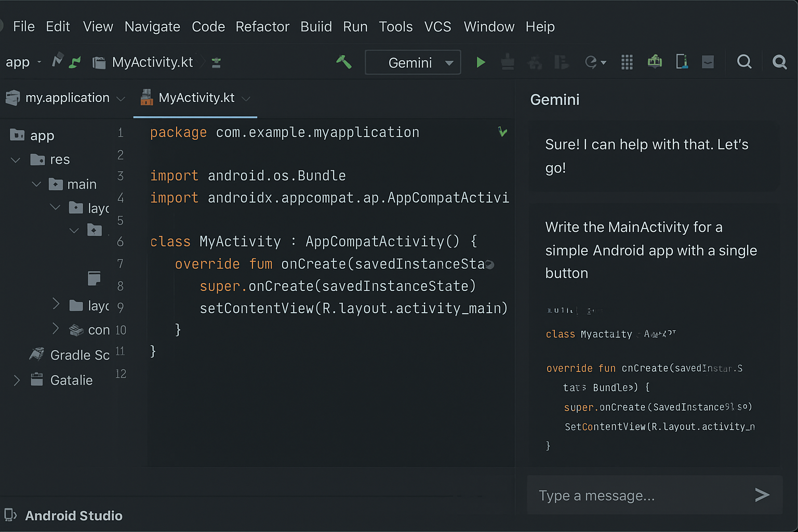The width and height of the screenshot is (798, 532).
Task: Collapse the main folder node
Action: point(36,184)
